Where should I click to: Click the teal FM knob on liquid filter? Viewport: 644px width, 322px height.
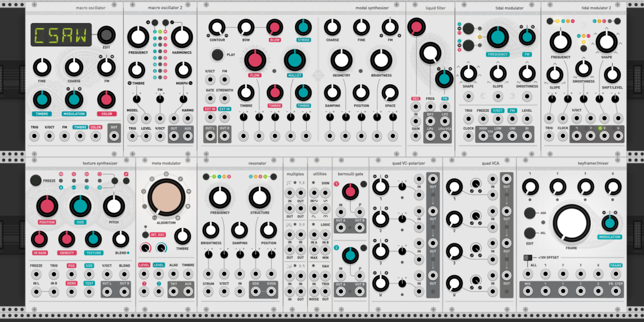[445, 79]
